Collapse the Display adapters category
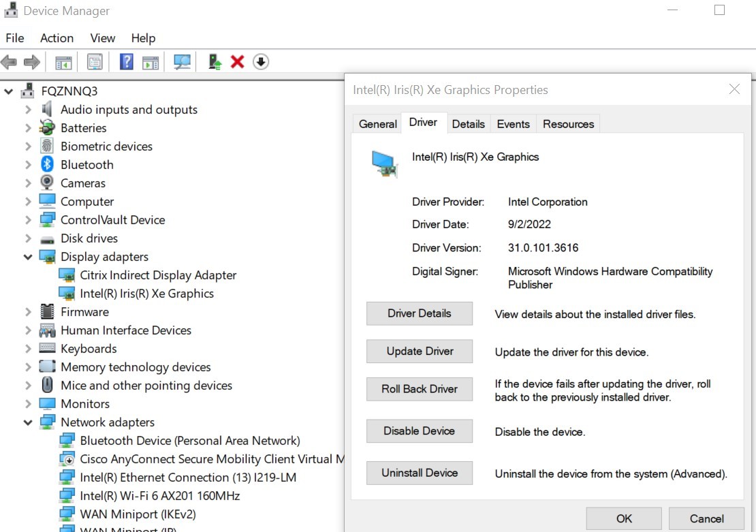Screen dimensions: 756x532 point(28,257)
